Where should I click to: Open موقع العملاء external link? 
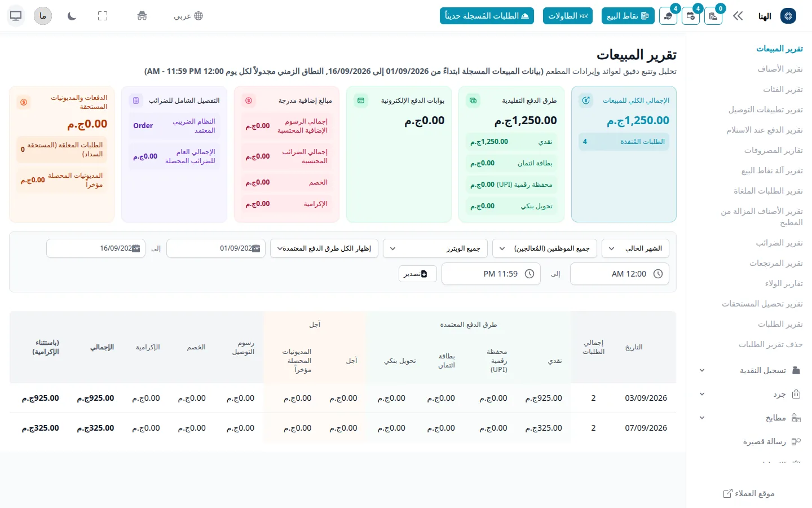[749, 493]
